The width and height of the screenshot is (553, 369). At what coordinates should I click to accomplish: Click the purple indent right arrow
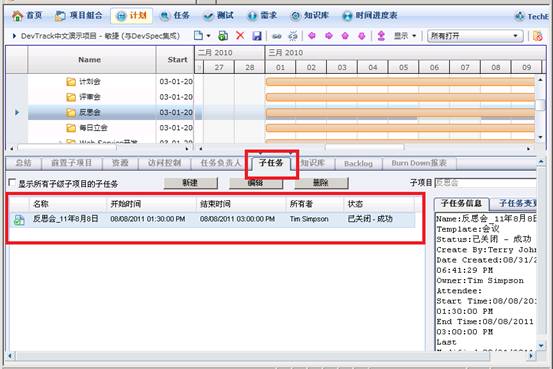pos(329,36)
